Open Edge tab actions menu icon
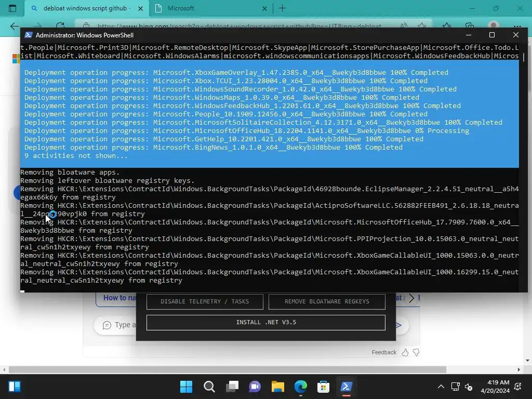Image resolution: width=532 pixels, height=399 pixels. click(12, 8)
